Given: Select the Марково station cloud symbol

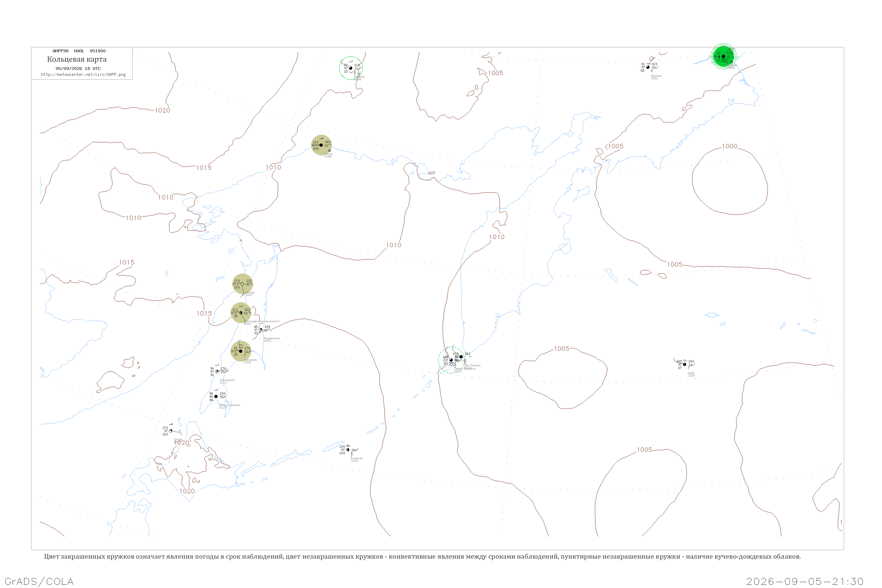Looking at the screenshot, I should tap(648, 67).
